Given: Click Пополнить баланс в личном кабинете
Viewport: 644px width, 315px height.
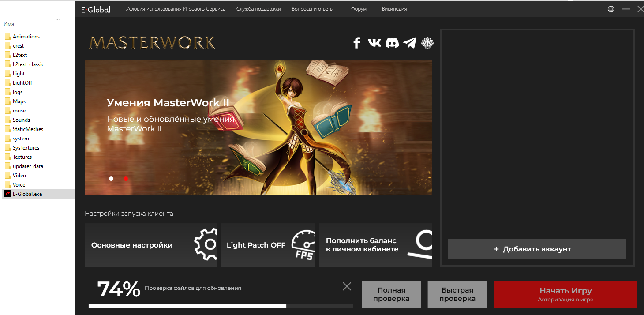Looking at the screenshot, I should pos(375,245).
